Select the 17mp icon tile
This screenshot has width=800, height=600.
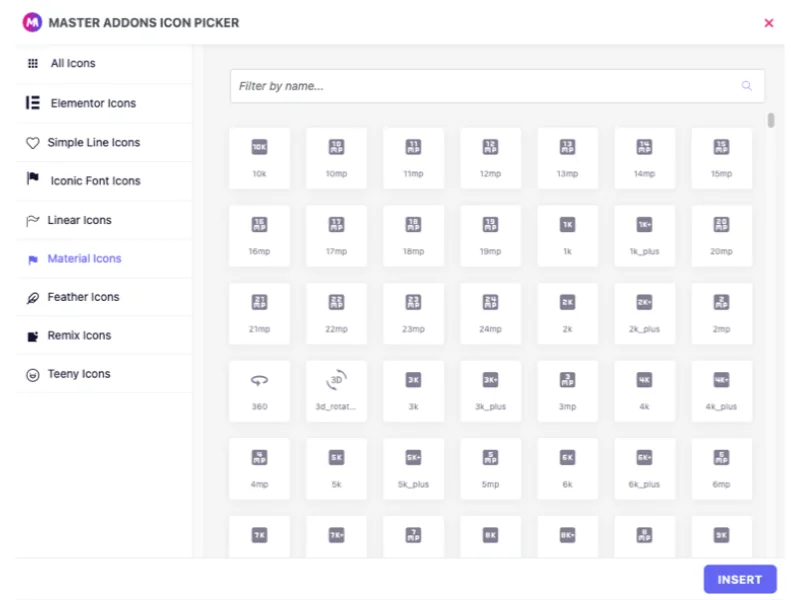[336, 236]
